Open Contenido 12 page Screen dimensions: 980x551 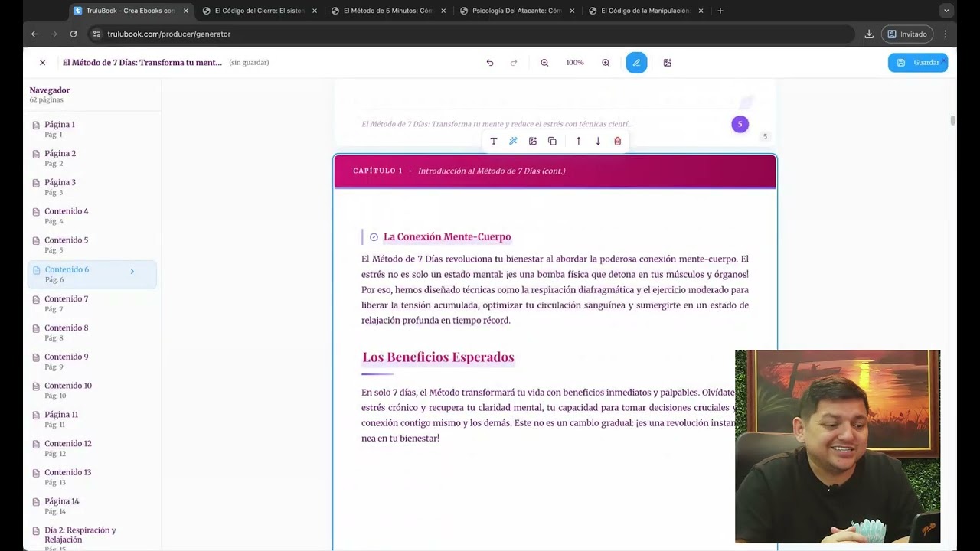[x=92, y=448]
